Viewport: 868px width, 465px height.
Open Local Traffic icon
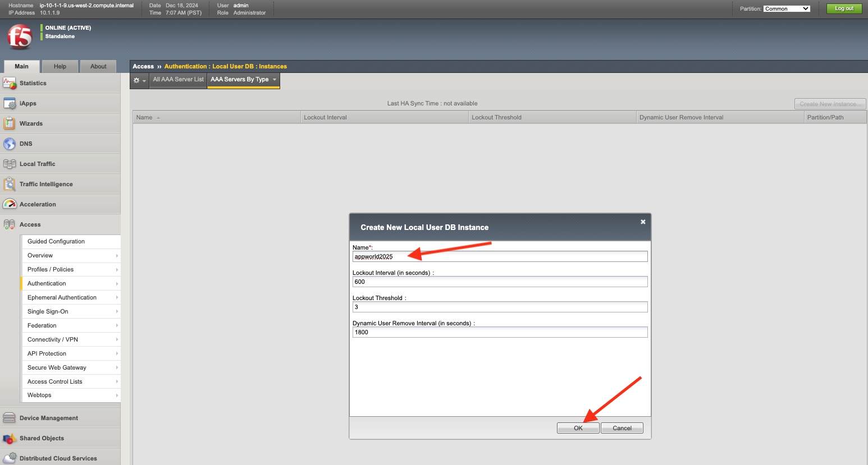10,164
